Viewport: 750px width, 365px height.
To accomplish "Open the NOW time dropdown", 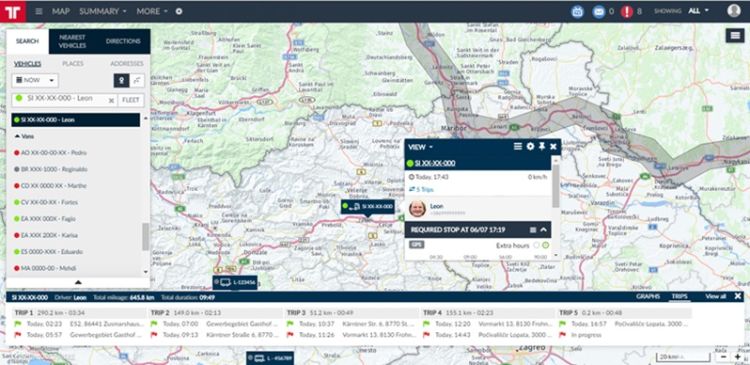I will (35, 80).
